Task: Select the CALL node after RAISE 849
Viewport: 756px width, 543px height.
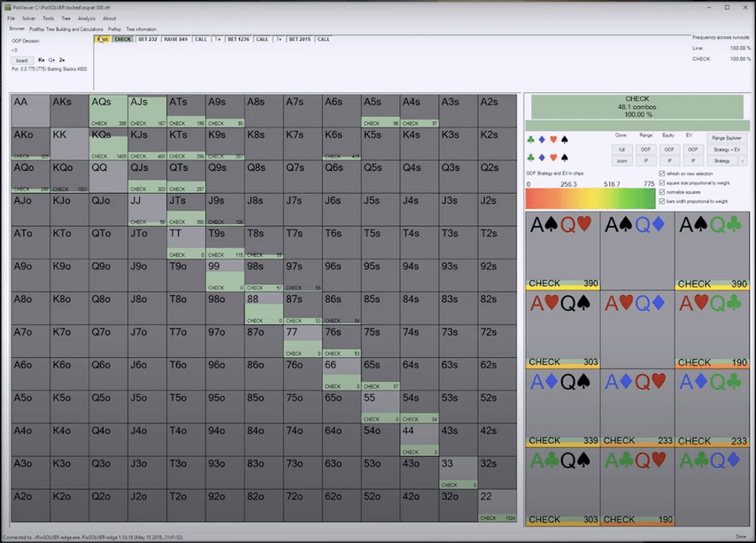Action: [201, 39]
